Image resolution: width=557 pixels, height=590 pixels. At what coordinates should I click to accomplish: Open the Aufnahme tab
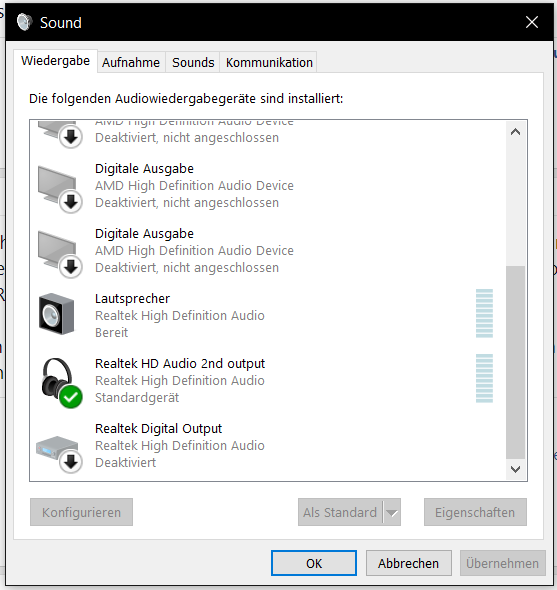coord(131,62)
